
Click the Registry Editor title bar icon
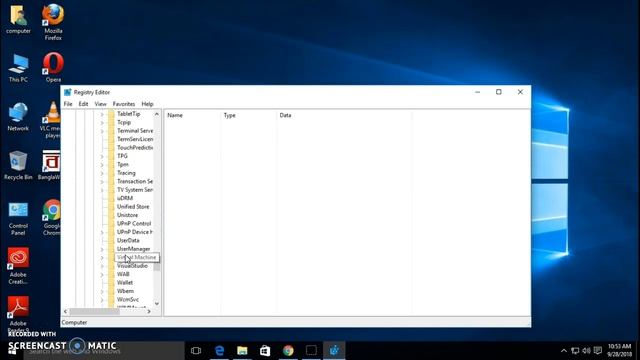[67, 92]
